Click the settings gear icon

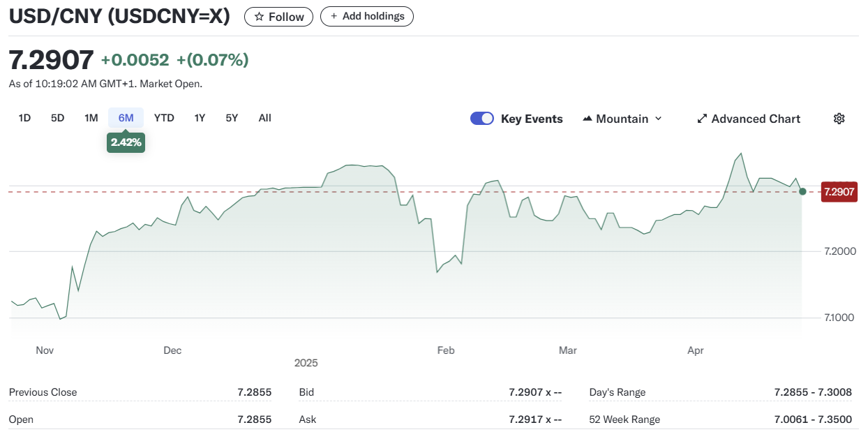tap(839, 119)
